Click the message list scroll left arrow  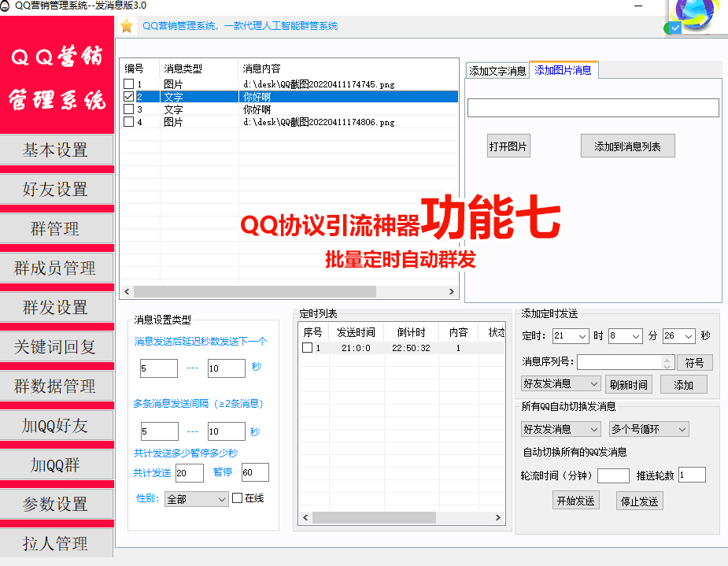click(x=127, y=291)
